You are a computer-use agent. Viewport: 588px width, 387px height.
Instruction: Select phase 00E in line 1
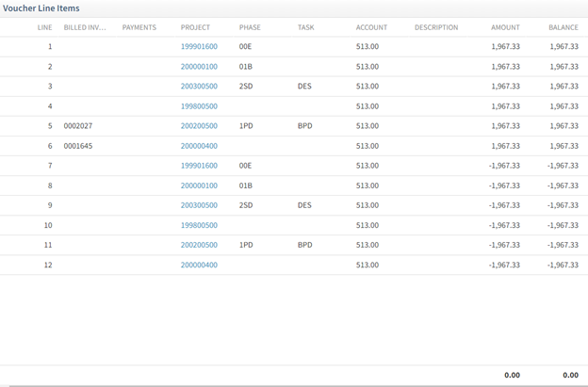click(245, 46)
